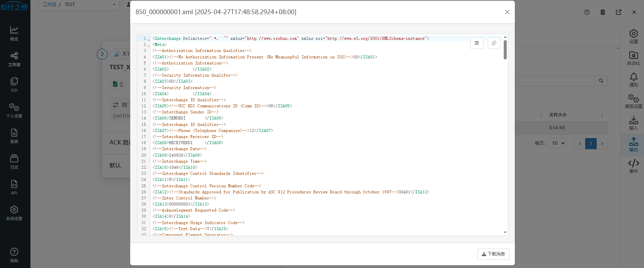
Task: Open the 输出 output tab
Action: coord(634,144)
